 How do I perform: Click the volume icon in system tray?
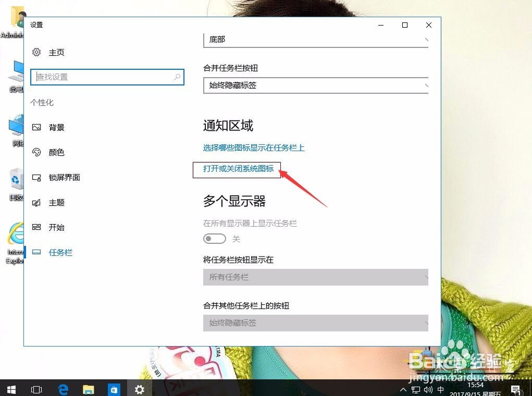pos(429,389)
